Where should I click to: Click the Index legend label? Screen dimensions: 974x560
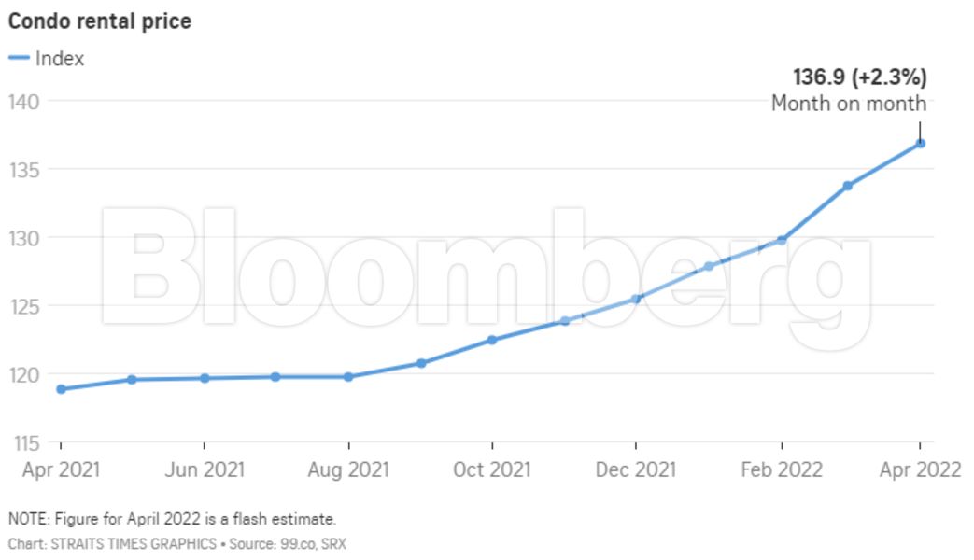tap(60, 59)
